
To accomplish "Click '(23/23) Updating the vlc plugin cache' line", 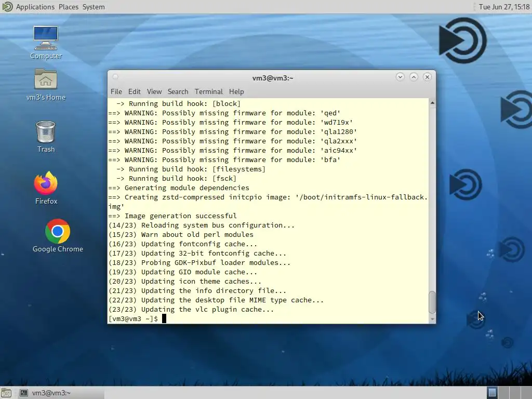I will tap(191, 309).
